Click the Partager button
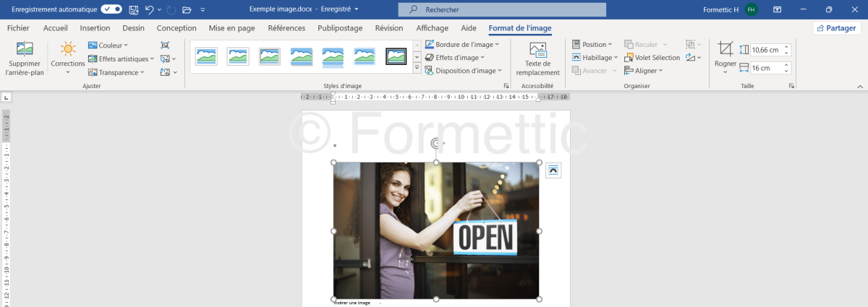The width and height of the screenshot is (868, 307). [x=837, y=28]
